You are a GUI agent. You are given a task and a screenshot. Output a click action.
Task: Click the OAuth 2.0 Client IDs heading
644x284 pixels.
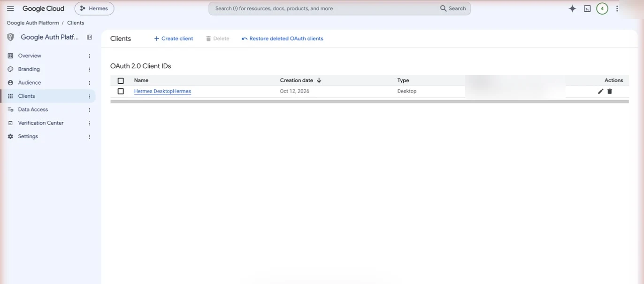(x=141, y=66)
